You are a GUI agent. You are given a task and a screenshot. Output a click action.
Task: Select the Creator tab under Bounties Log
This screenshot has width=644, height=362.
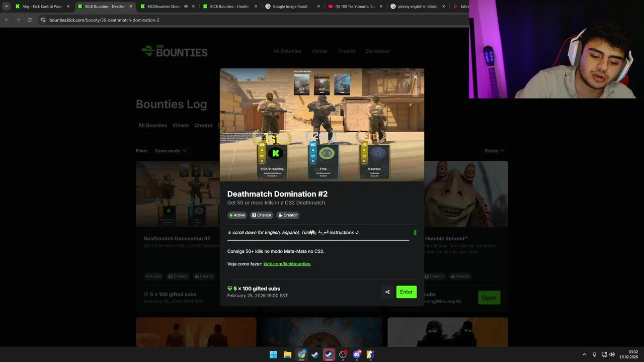[x=203, y=125]
